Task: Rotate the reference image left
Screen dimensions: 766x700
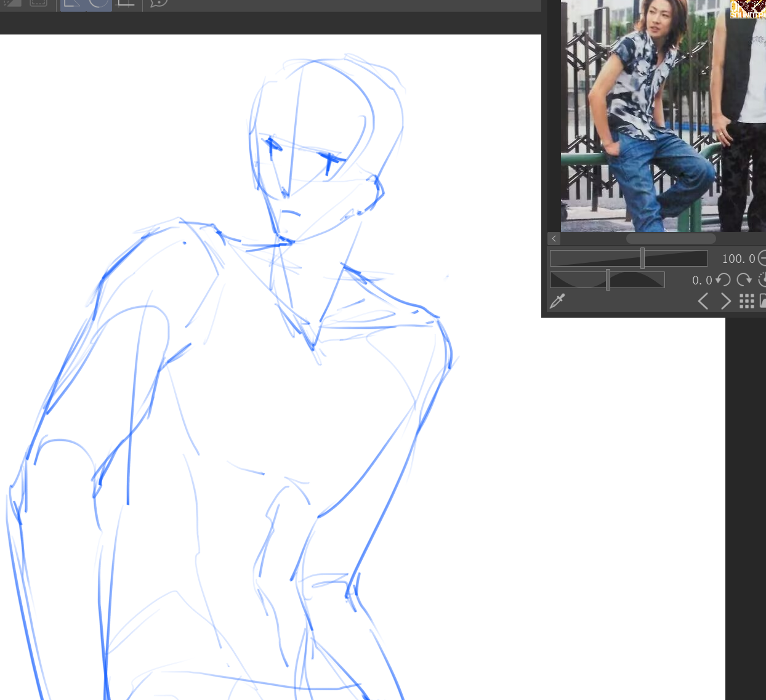Action: click(724, 280)
